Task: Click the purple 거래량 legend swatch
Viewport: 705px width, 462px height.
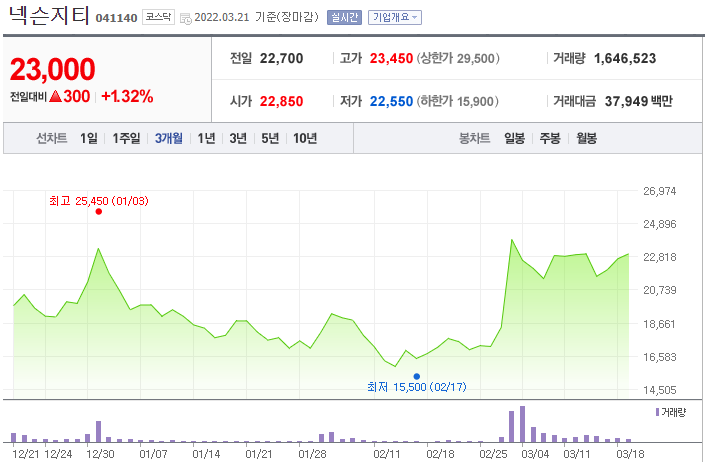Action: [657, 412]
